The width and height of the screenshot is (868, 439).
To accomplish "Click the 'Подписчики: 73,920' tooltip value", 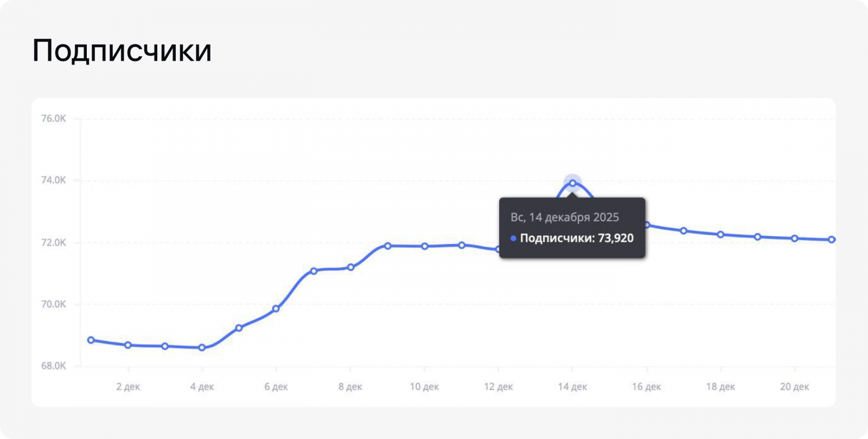I will [577, 238].
